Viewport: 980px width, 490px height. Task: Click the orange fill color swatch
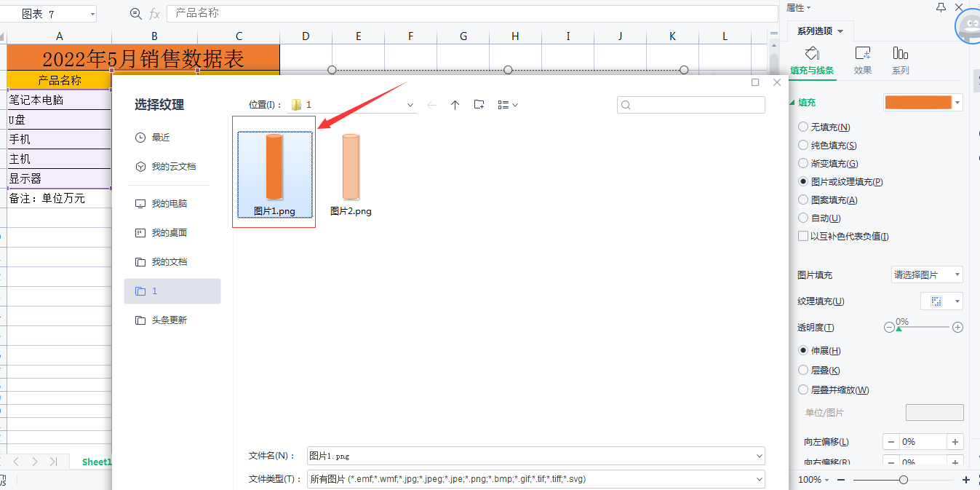[917, 103]
